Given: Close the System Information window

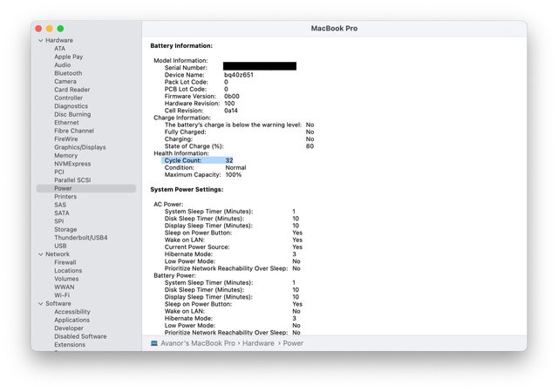Looking at the screenshot, I should (38, 29).
